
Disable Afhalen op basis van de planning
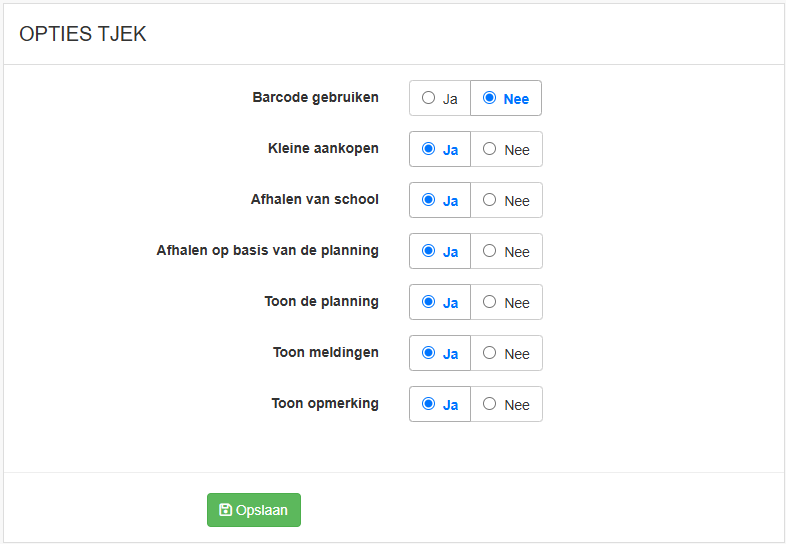pyautogui.click(x=506, y=251)
